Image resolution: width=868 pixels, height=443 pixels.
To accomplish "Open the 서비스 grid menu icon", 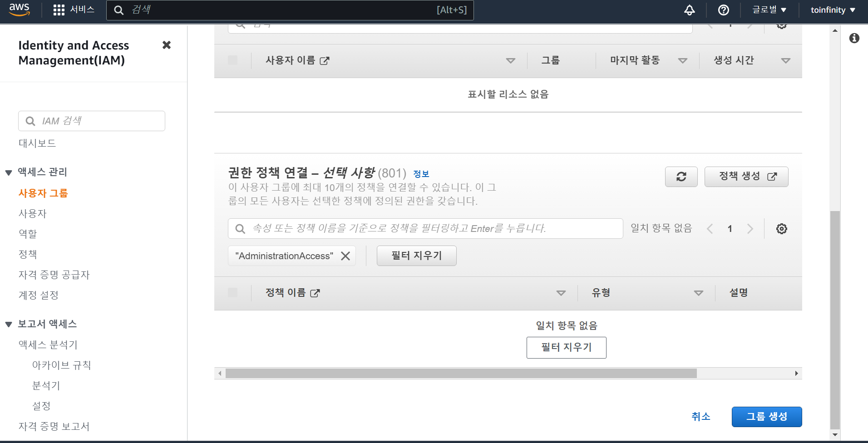I will [59, 10].
